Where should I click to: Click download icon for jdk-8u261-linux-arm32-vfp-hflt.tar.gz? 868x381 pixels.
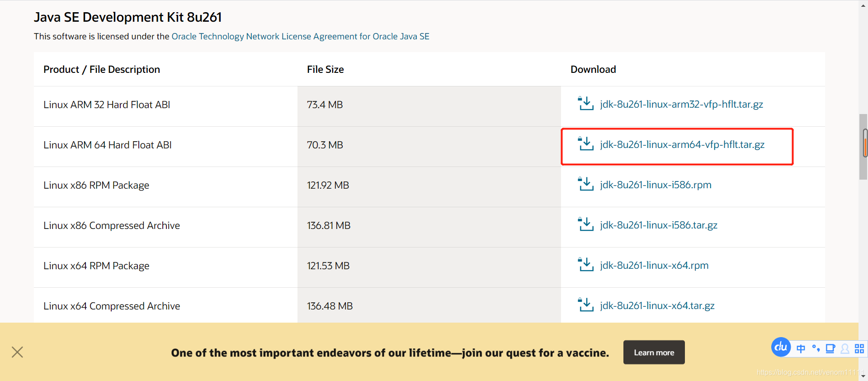586,103
